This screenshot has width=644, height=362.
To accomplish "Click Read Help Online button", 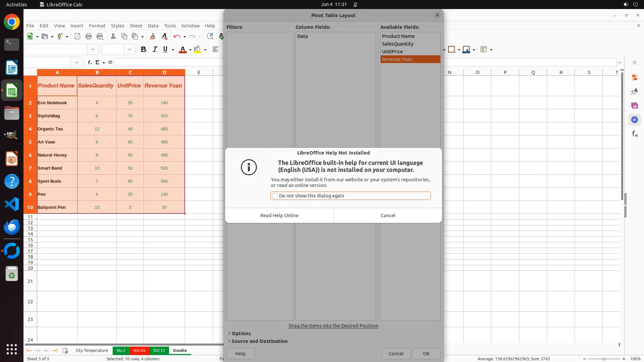I will pyautogui.click(x=279, y=216).
